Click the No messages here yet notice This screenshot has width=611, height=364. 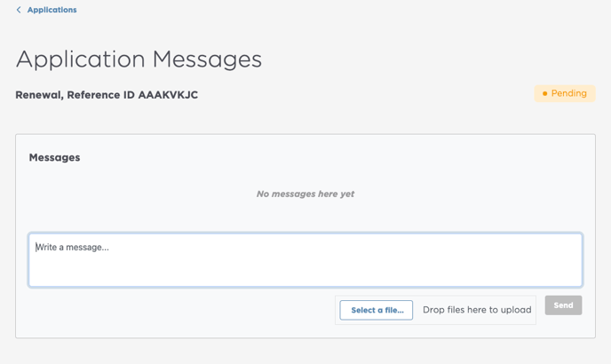pos(305,194)
